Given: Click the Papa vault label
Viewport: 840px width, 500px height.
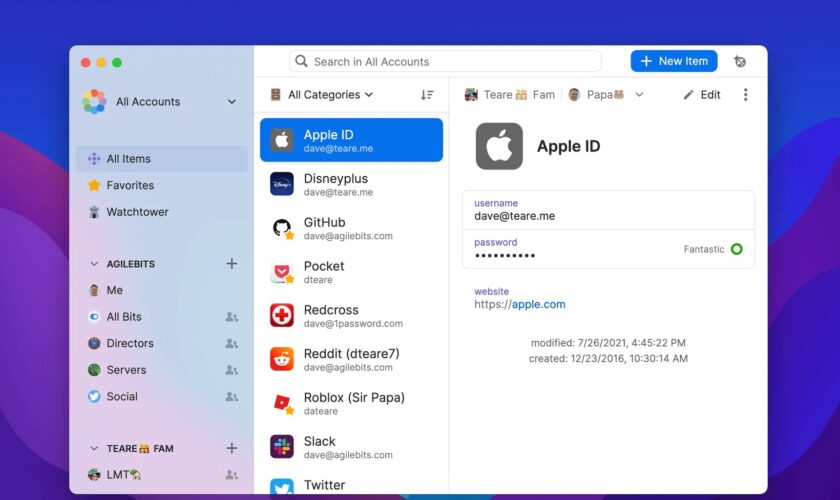Looking at the screenshot, I should point(596,95).
